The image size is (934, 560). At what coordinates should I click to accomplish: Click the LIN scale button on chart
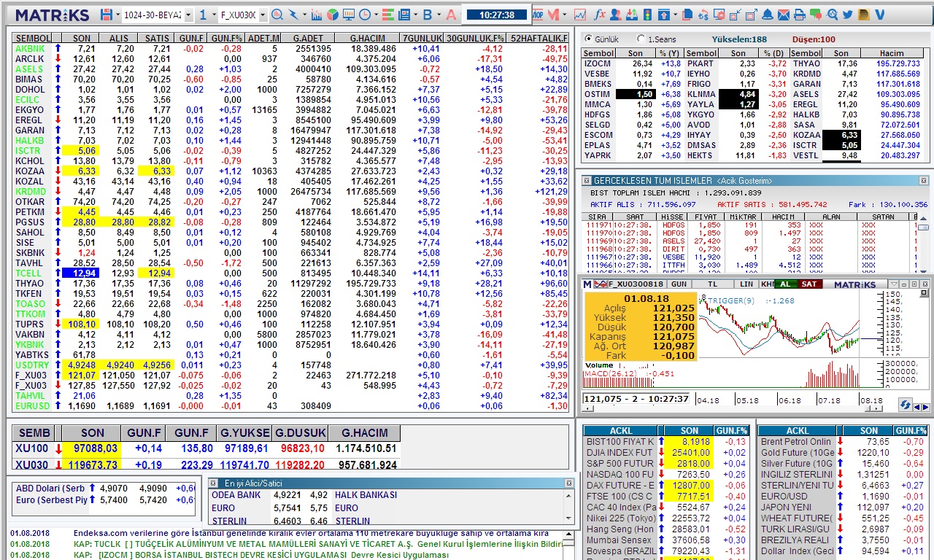coord(746,284)
